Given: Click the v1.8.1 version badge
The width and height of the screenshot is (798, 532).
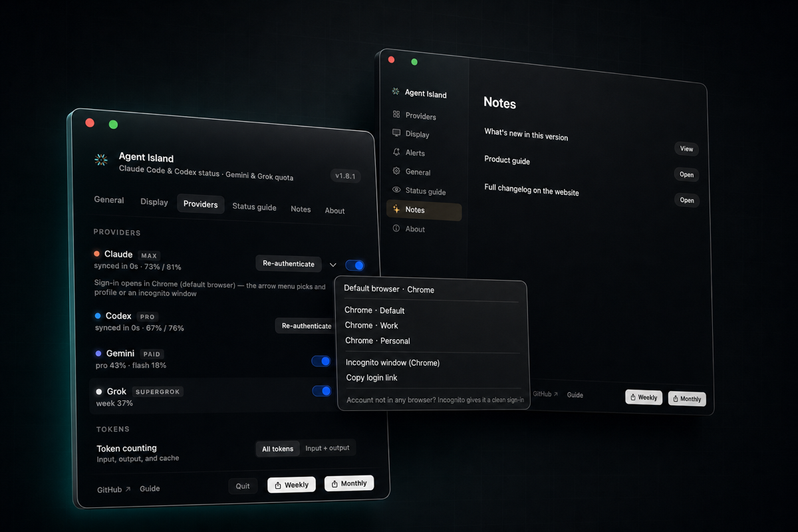Looking at the screenshot, I should 346,176.
